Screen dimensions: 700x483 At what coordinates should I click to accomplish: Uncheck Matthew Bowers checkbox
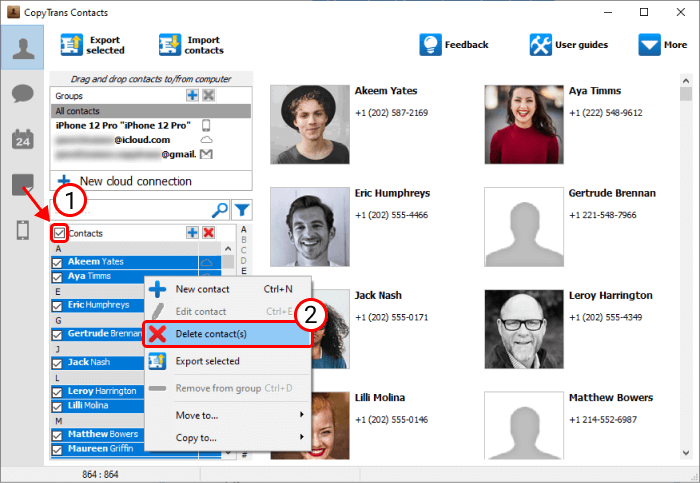(x=57, y=435)
